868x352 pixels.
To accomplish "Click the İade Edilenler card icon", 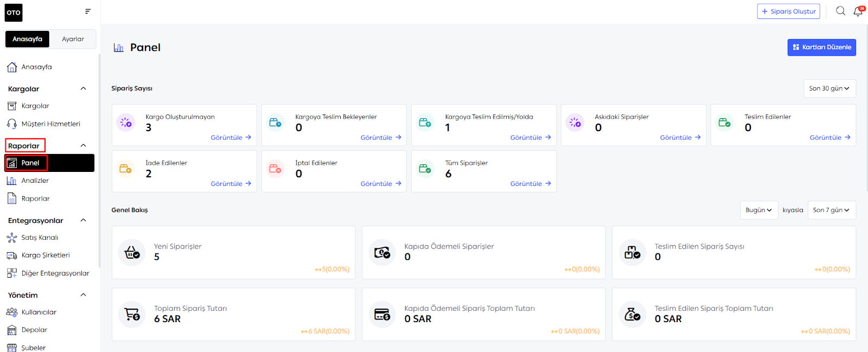I will click(x=126, y=169).
